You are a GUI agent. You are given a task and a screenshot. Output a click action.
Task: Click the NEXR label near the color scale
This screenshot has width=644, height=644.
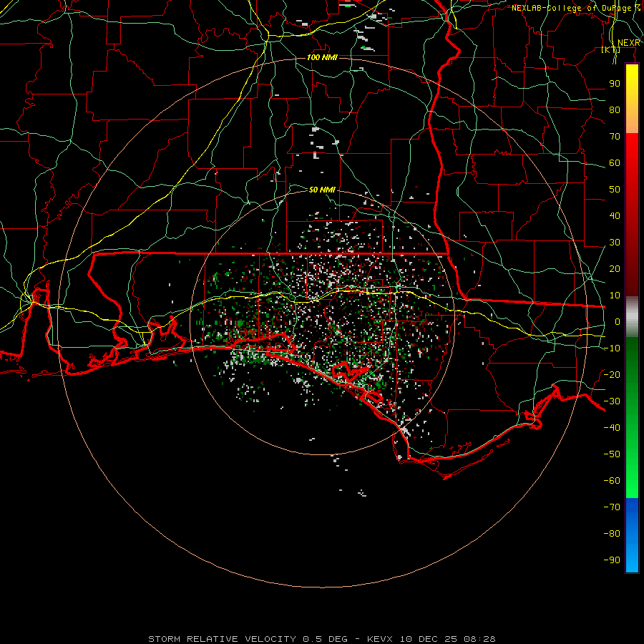628,43
